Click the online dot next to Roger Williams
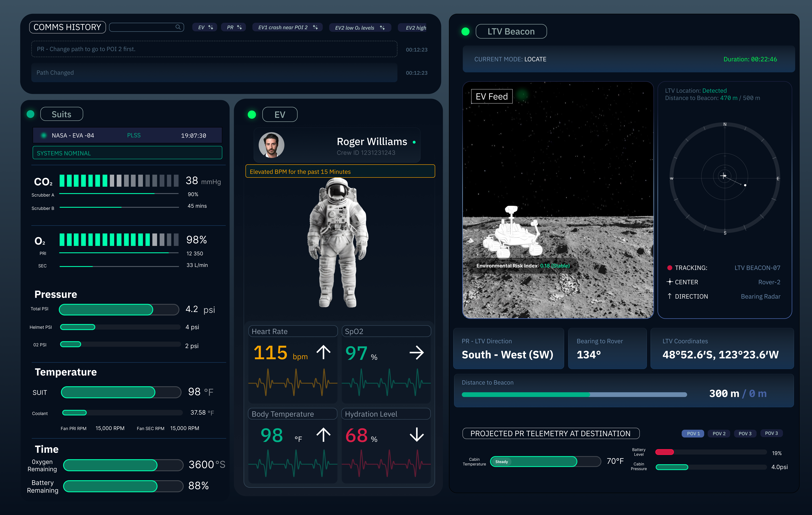 (x=414, y=142)
